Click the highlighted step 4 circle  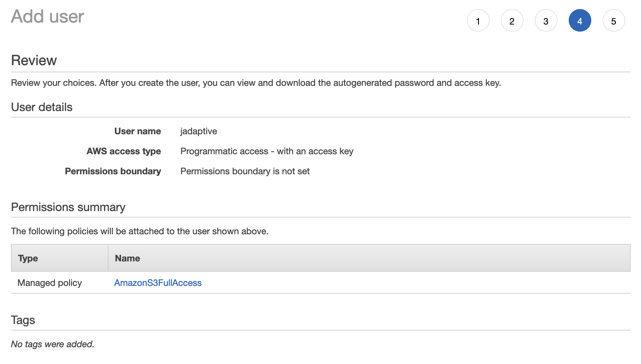580,21
